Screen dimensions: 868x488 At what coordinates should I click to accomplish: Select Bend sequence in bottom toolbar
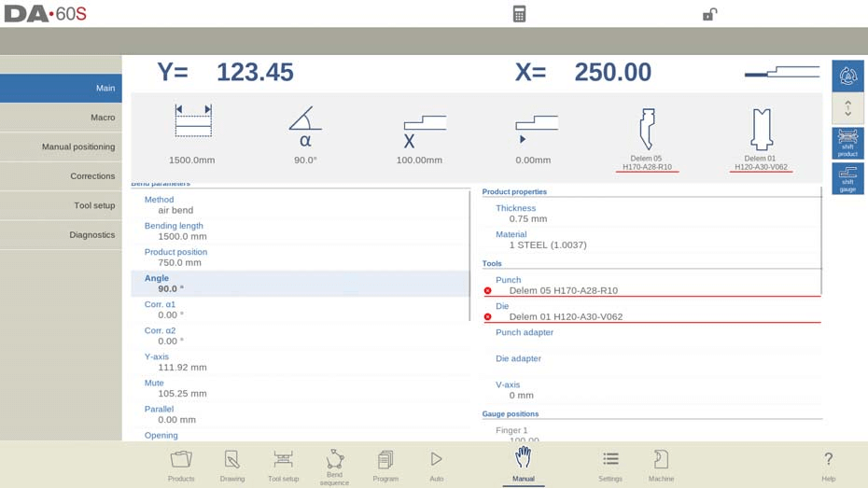point(334,467)
